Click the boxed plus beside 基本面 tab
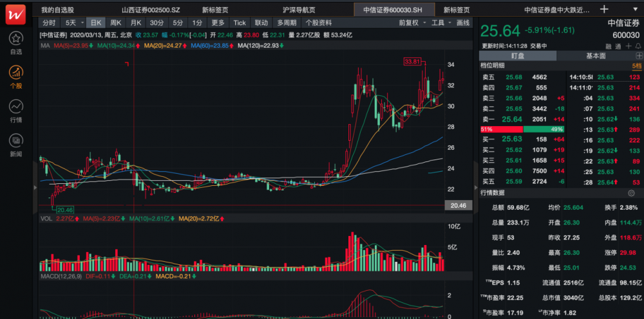644x319 pixels. (x=639, y=56)
